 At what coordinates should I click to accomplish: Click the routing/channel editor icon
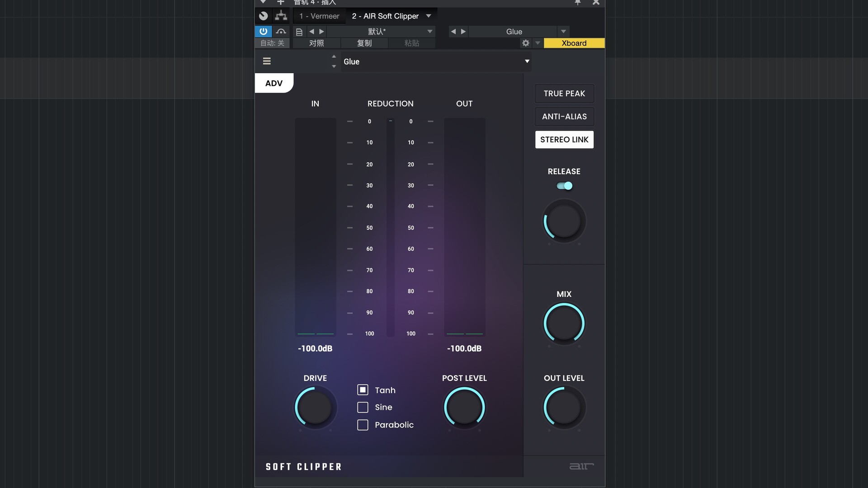281,16
